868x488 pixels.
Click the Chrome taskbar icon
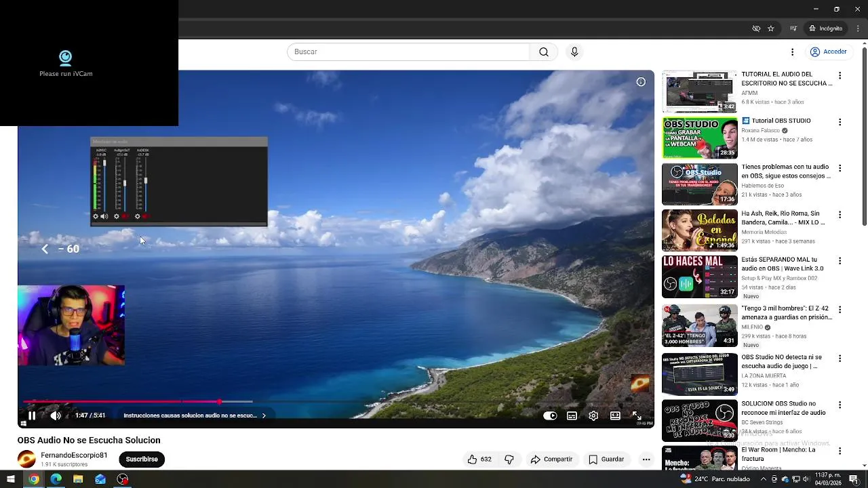click(x=34, y=479)
